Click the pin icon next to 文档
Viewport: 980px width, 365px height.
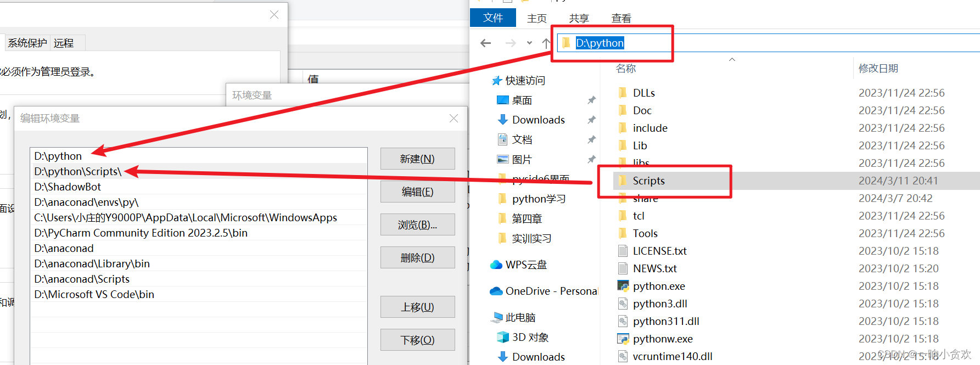[x=591, y=139]
